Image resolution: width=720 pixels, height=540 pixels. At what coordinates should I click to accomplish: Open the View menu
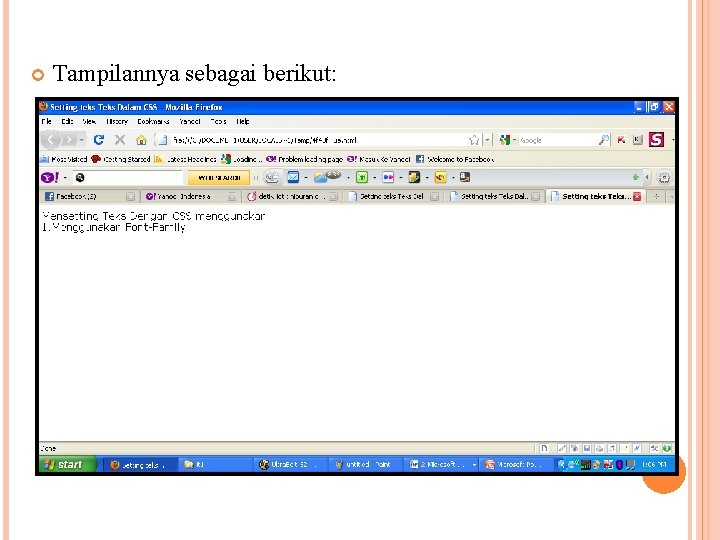[x=89, y=122]
